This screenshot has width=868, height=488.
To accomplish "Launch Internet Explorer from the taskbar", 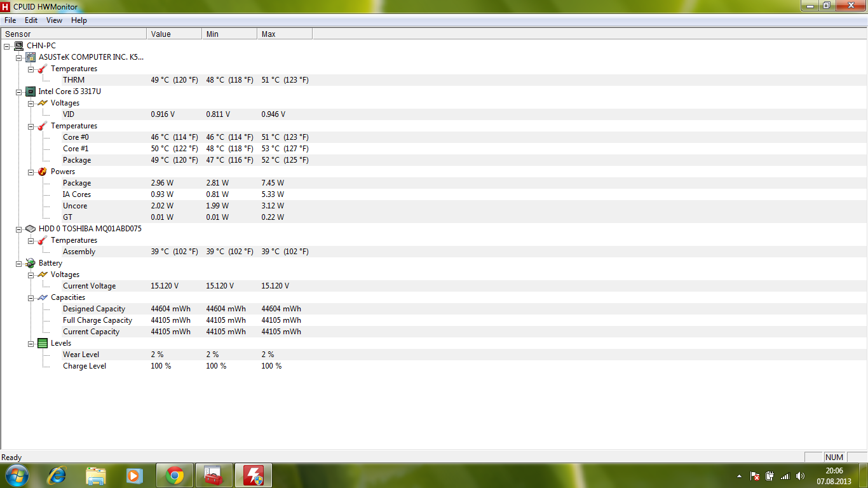I will 57,475.
